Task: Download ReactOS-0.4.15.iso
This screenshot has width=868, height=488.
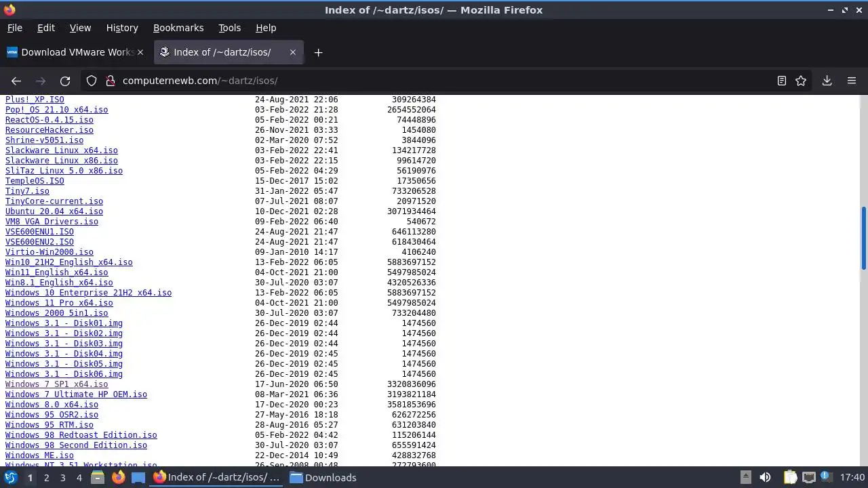Action: (x=50, y=120)
